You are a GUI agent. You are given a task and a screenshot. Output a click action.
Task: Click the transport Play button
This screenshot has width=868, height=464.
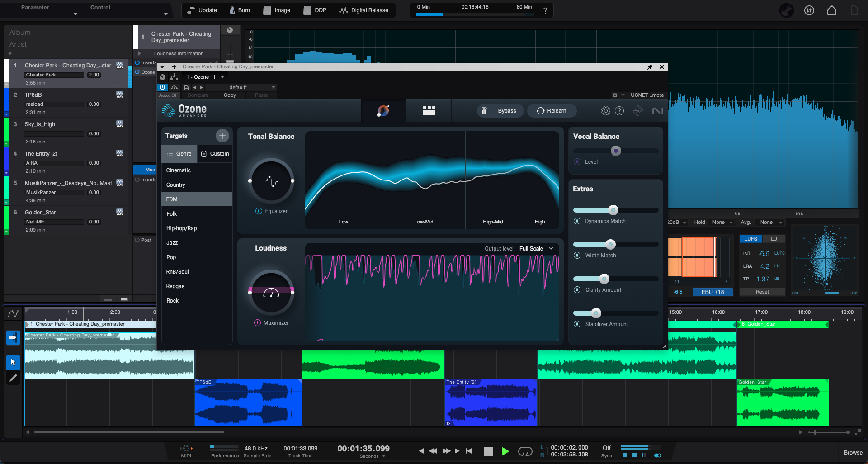[x=505, y=451]
